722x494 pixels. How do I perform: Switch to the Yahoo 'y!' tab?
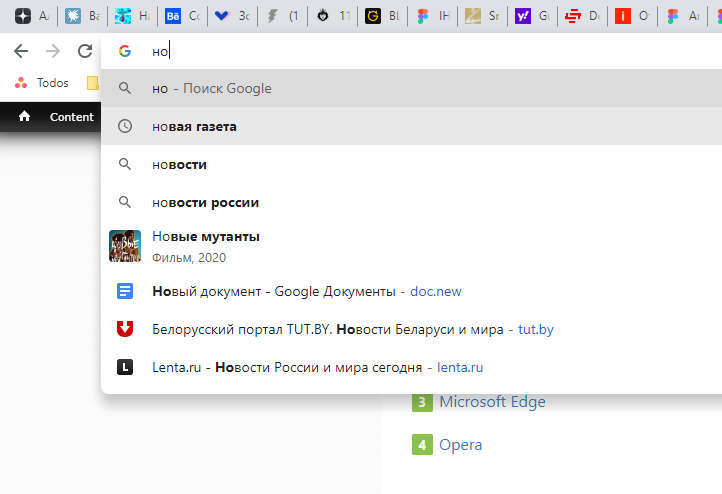click(532, 17)
